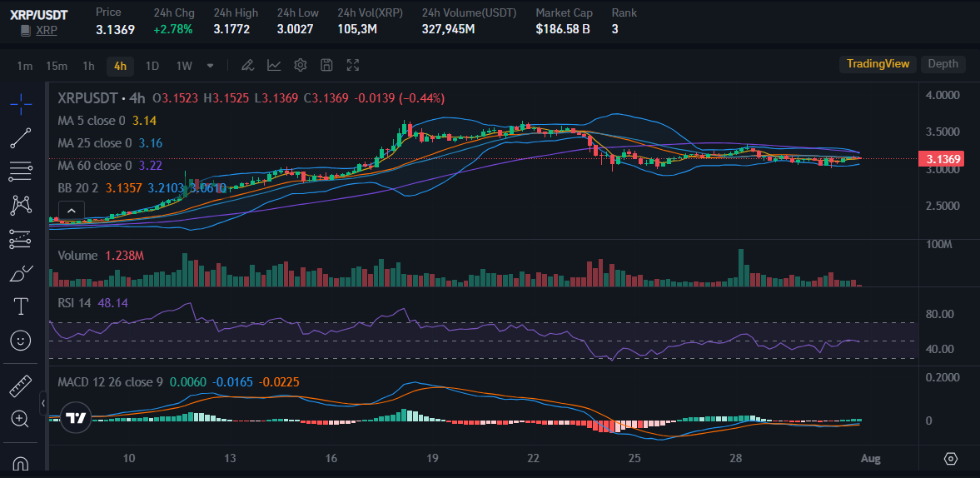The image size is (980, 478).
Task: Switch to the Depth chart tab
Action: coord(943,64)
